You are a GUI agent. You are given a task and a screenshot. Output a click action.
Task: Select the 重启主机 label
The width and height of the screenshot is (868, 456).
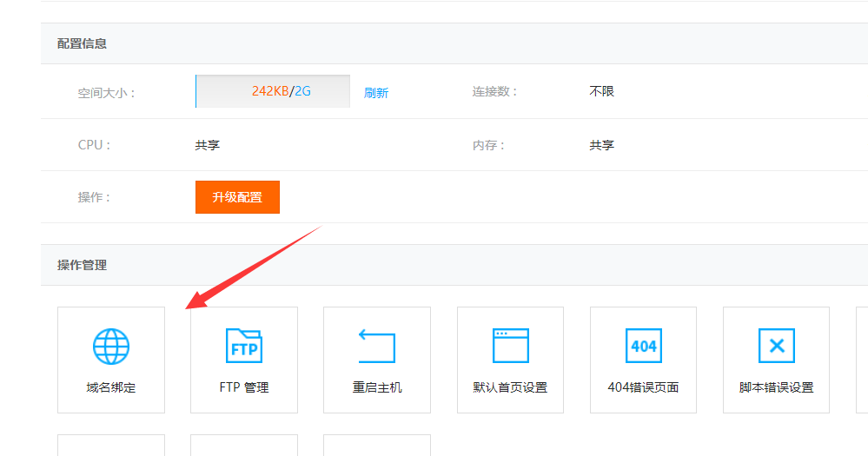coord(377,387)
